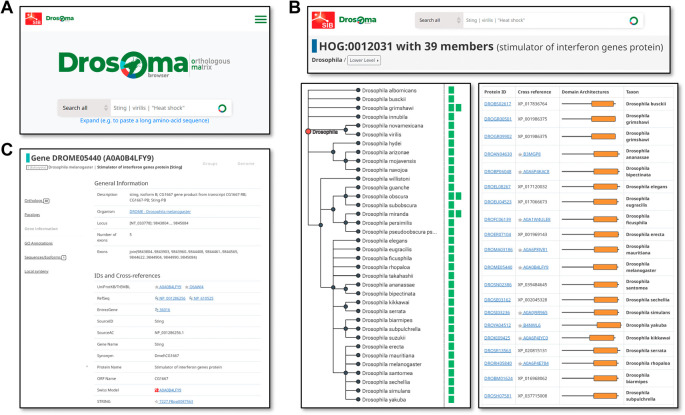Click the search input field in panel A

(x=164, y=108)
